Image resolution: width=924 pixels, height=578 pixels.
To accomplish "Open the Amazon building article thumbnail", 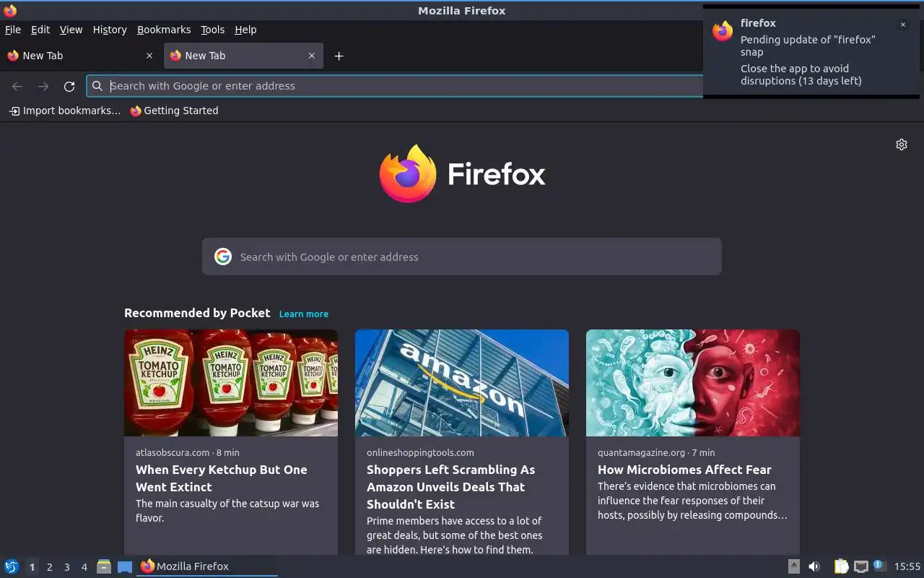I will coord(462,383).
